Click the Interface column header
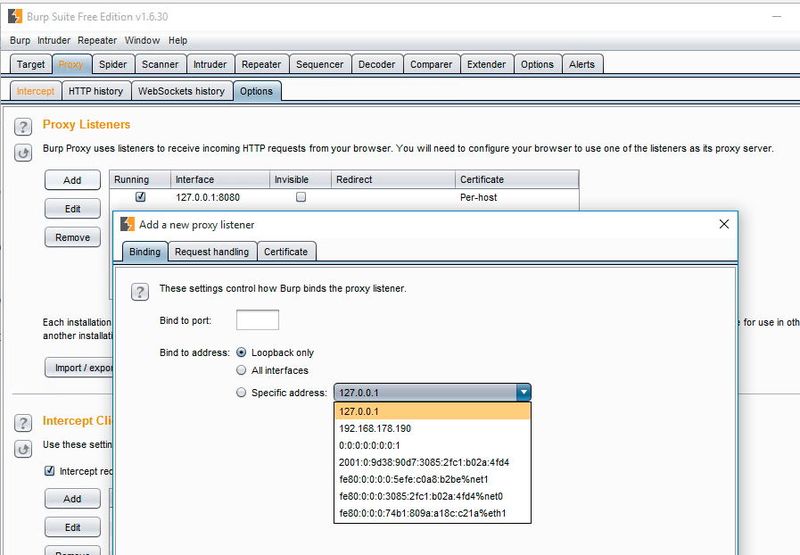The width and height of the screenshot is (800, 555). coord(220,180)
